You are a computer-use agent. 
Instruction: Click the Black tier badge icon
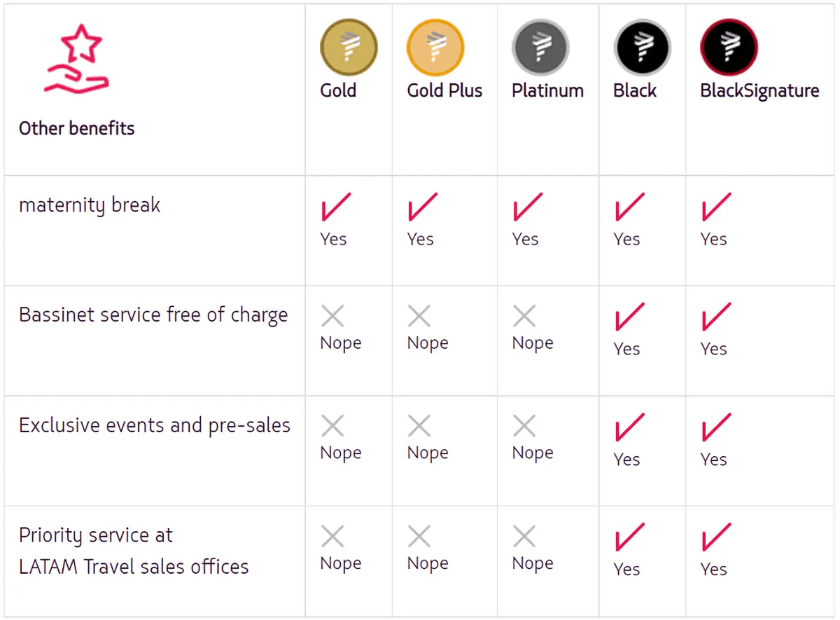pyautogui.click(x=642, y=47)
